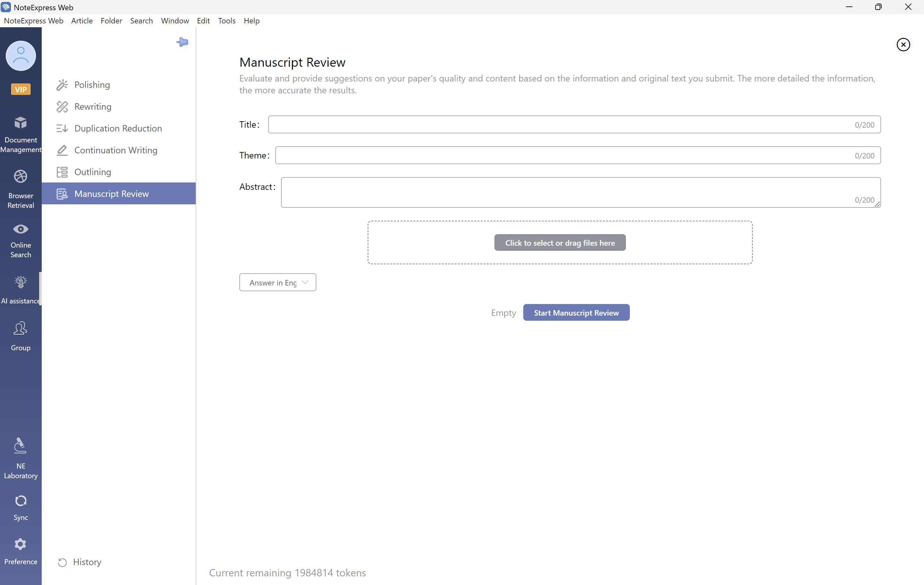Click into the Title input field
This screenshot has width=924, height=585.
point(574,125)
